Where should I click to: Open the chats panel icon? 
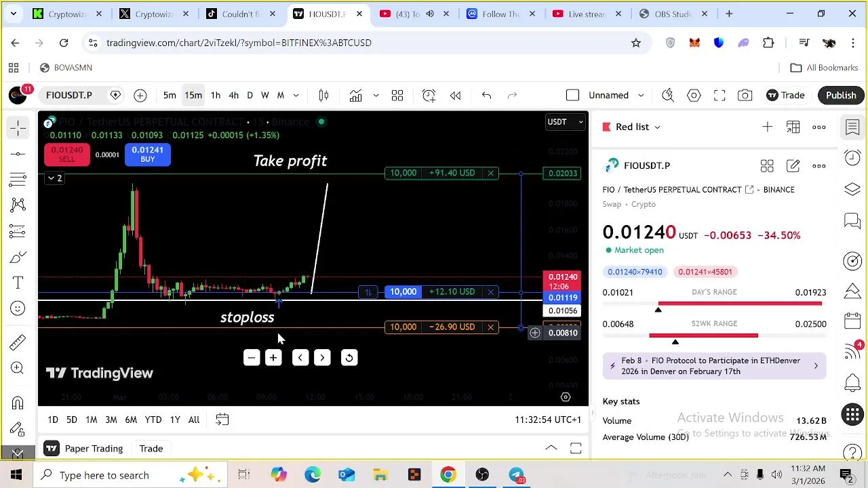click(852, 220)
